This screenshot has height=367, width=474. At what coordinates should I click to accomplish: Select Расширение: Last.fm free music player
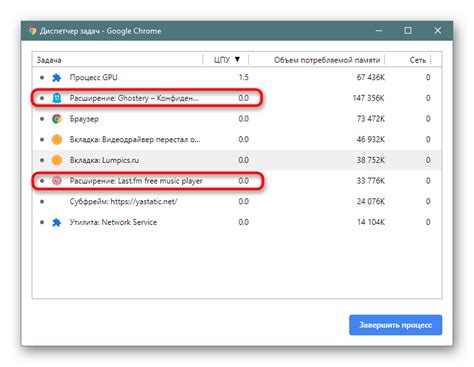click(x=237, y=181)
